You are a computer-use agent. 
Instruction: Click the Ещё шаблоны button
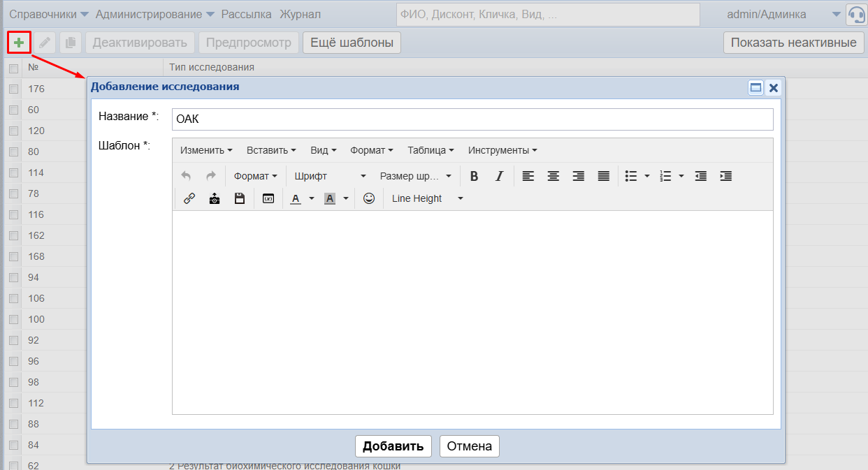point(352,43)
